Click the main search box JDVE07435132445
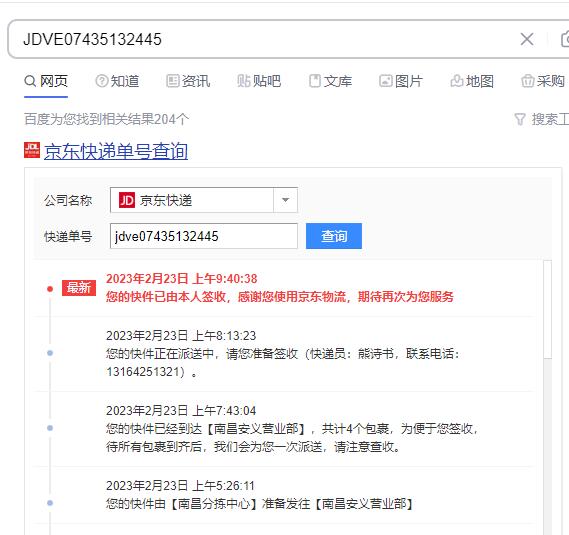569x535 pixels. coord(261,39)
